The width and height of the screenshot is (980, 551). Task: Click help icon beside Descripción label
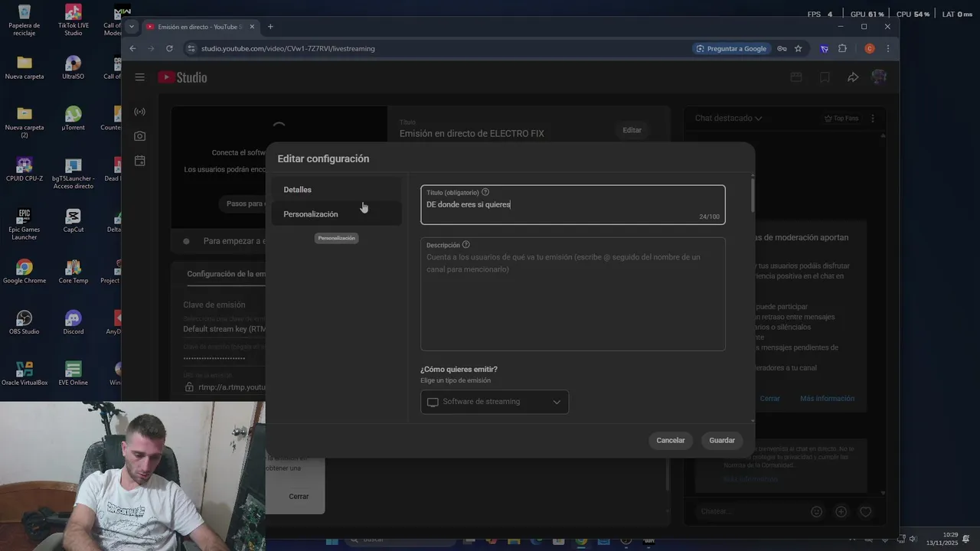pos(466,245)
